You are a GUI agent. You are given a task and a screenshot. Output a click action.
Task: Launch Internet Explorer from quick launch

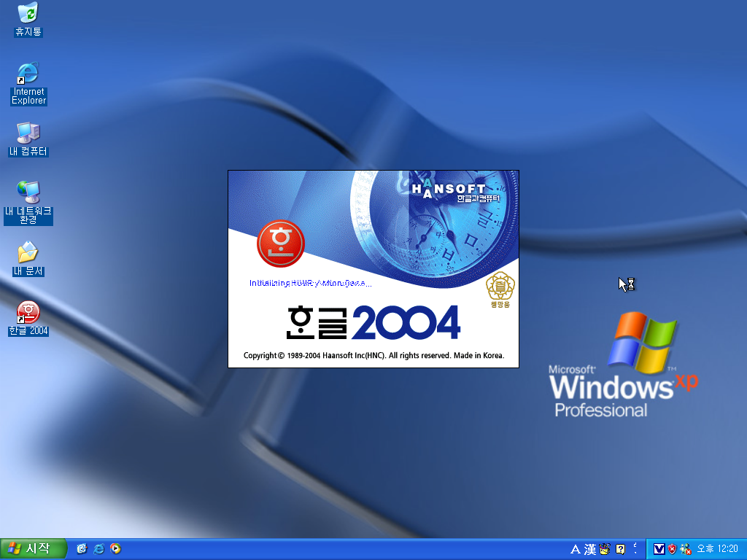click(99, 549)
